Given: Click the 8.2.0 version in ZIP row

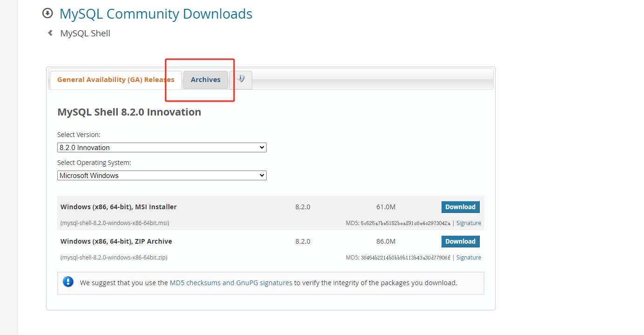Looking at the screenshot, I should tap(302, 241).
